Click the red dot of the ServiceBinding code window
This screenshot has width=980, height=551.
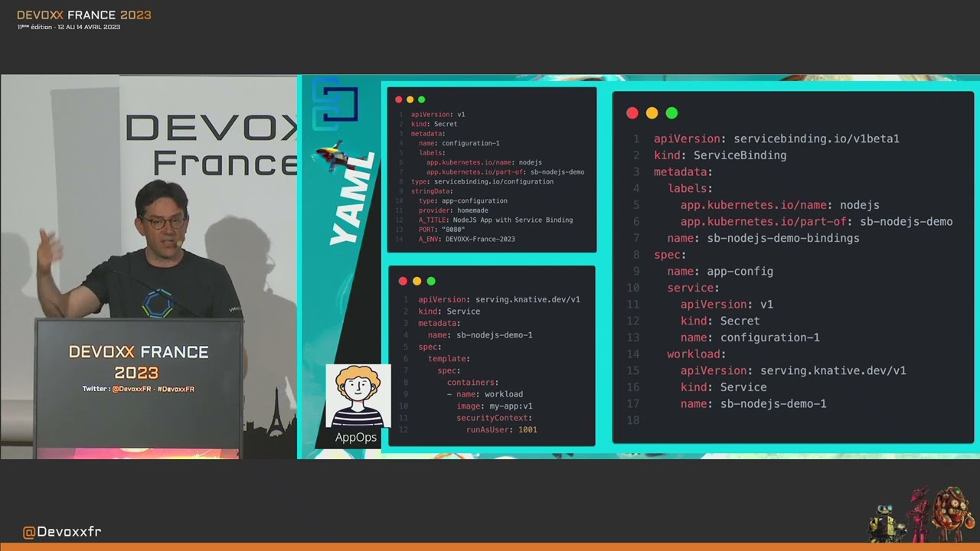point(632,113)
